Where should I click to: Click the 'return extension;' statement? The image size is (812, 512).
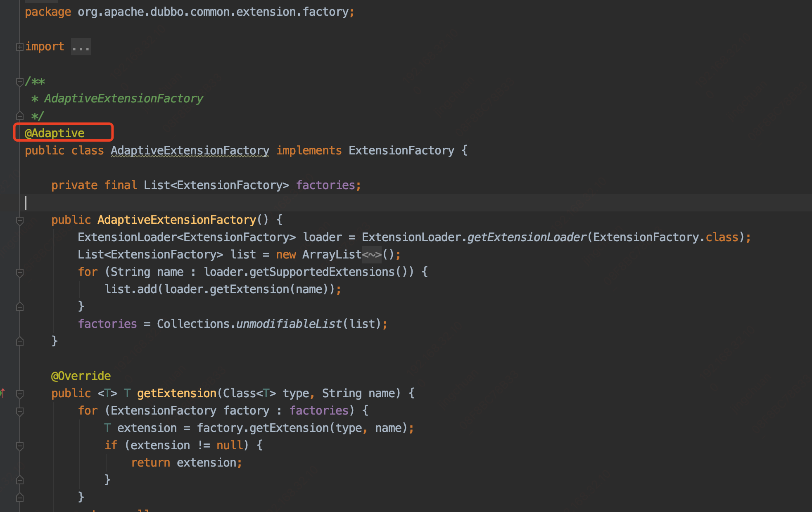pos(186,462)
